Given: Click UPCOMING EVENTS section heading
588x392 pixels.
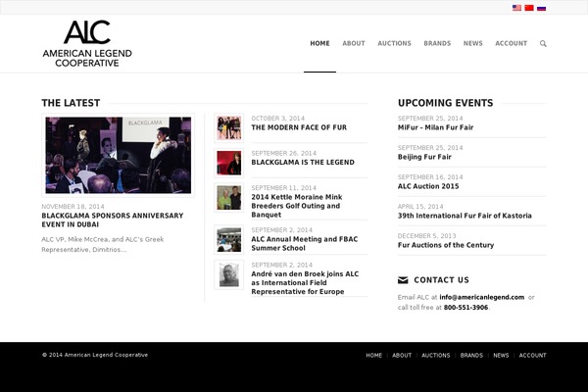Looking at the screenshot, I should click(446, 103).
